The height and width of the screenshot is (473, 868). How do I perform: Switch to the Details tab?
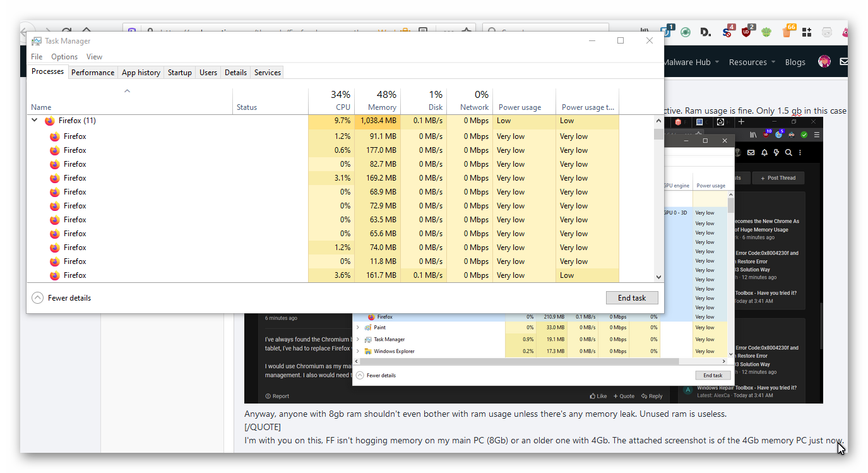pyautogui.click(x=235, y=73)
